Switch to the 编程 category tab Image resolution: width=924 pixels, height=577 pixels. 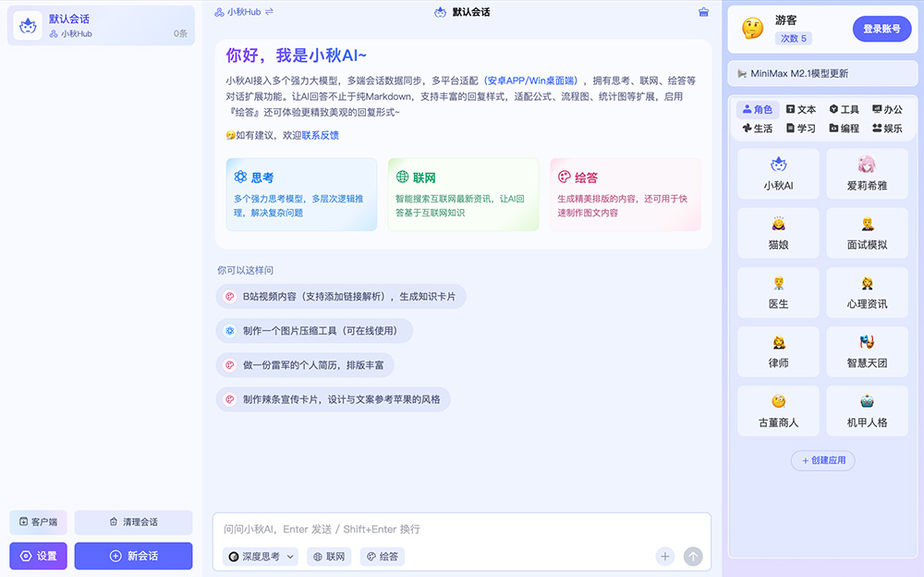[x=844, y=128]
